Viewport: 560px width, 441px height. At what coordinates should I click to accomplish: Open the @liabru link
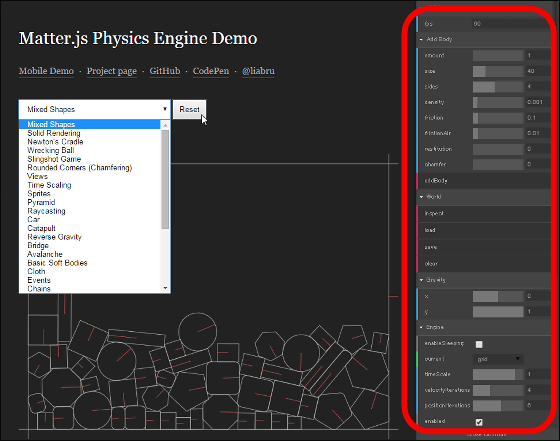pos(258,71)
